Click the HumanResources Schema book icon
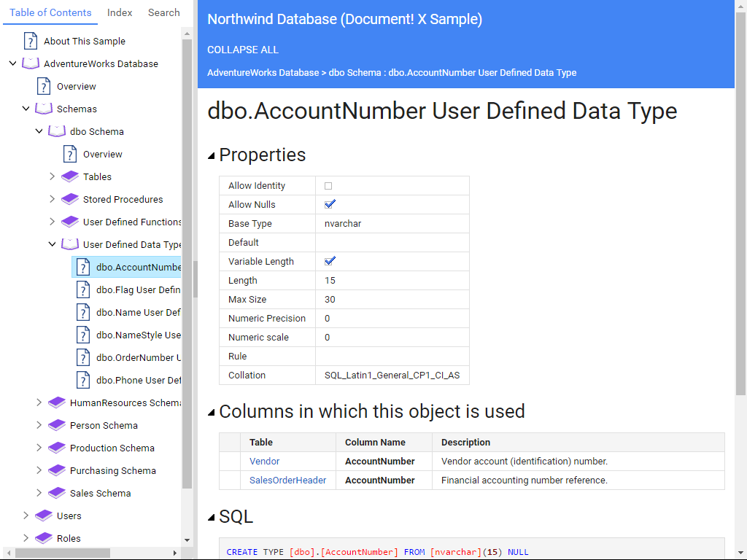Image resolution: width=747 pixels, height=560 pixels. [x=57, y=402]
